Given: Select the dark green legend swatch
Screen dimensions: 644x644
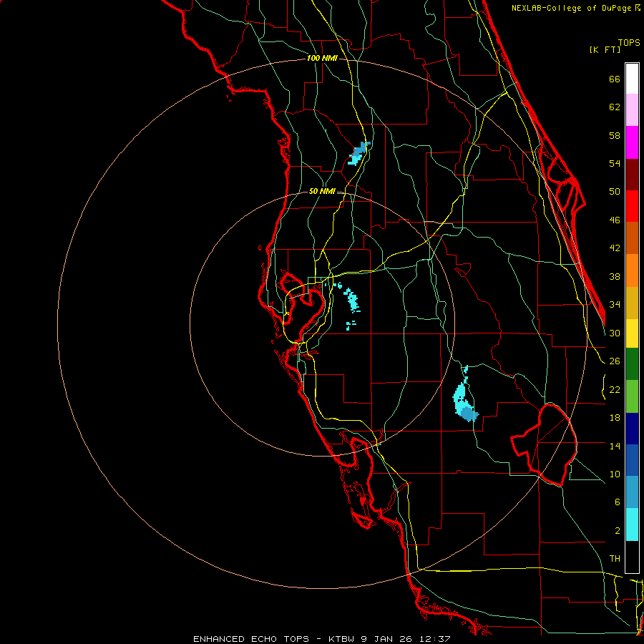Looking at the screenshot, I should [x=632, y=364].
